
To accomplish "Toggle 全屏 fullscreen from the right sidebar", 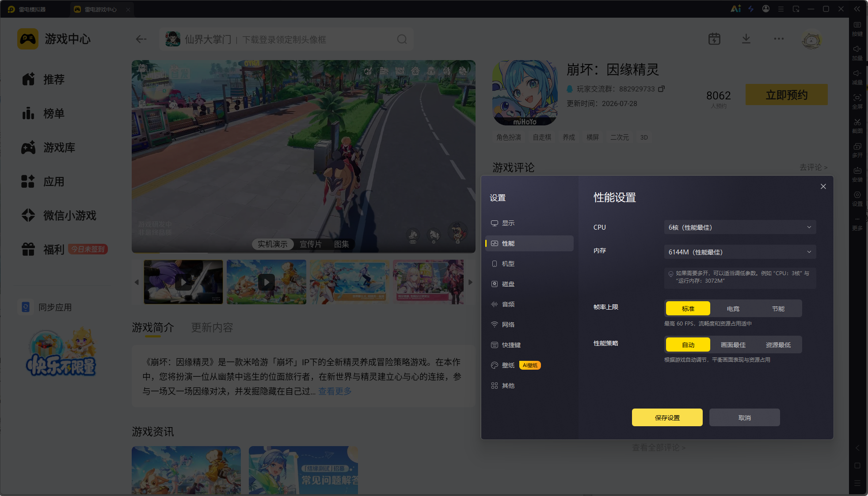I will click(857, 101).
